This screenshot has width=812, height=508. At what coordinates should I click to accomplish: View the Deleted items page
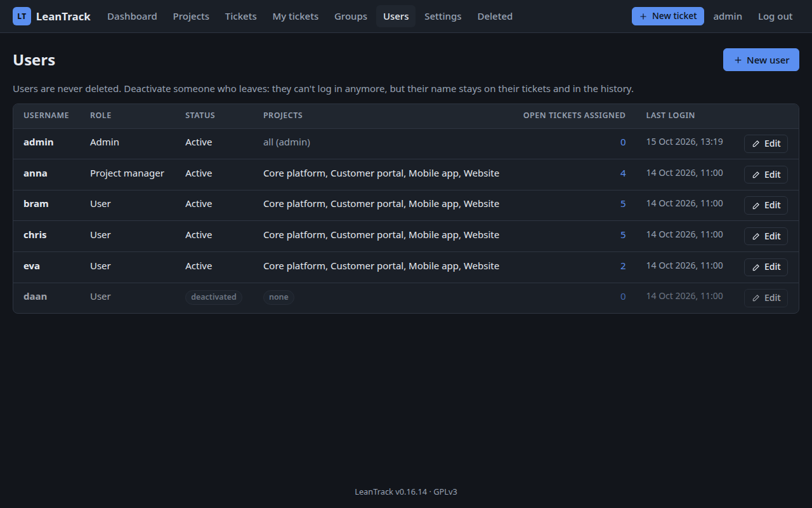495,17
